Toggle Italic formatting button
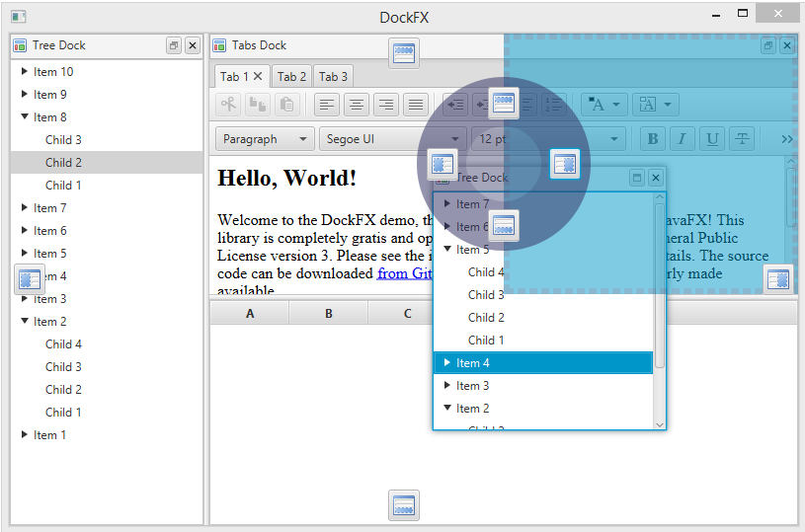Screen dimensions: 805x532 click(x=683, y=138)
